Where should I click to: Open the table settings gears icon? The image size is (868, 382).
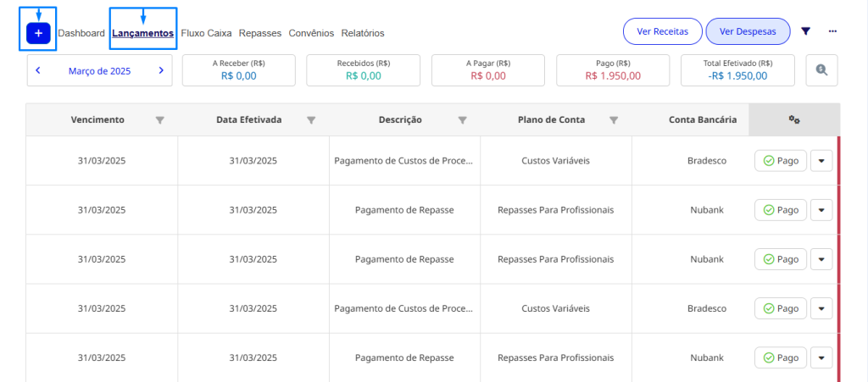tap(794, 120)
